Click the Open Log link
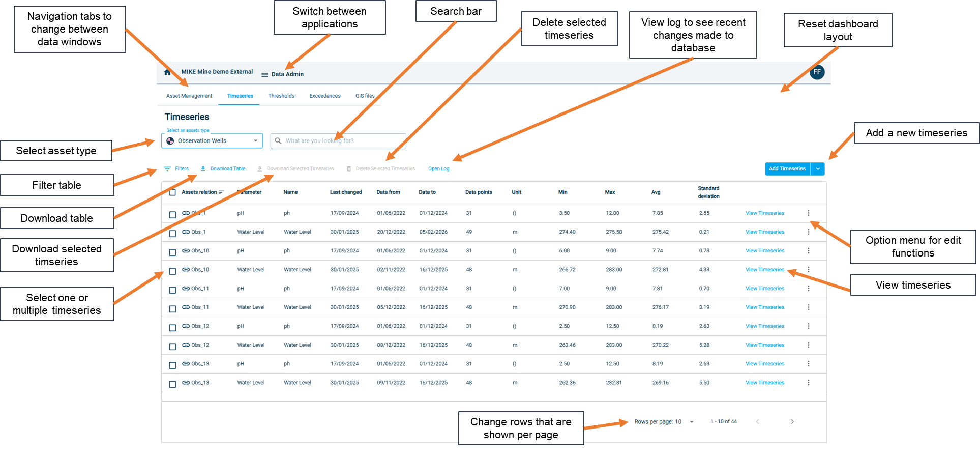Viewport: 980px width, 456px height. point(438,169)
